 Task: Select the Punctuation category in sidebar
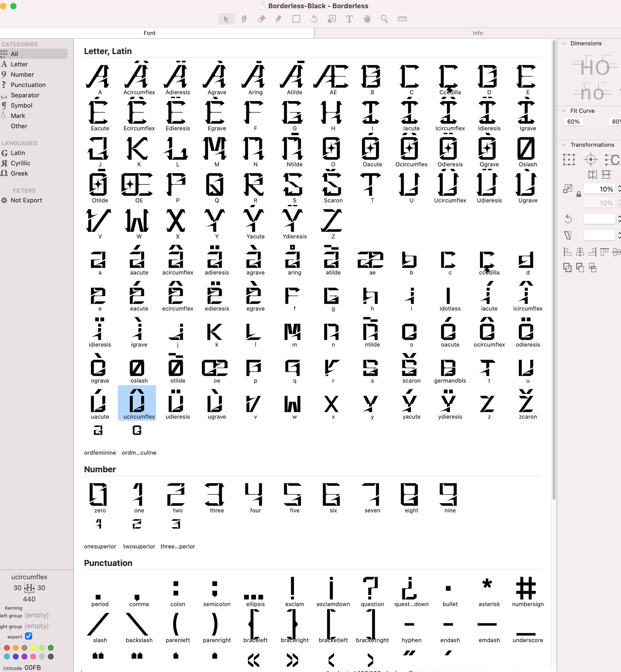point(28,85)
